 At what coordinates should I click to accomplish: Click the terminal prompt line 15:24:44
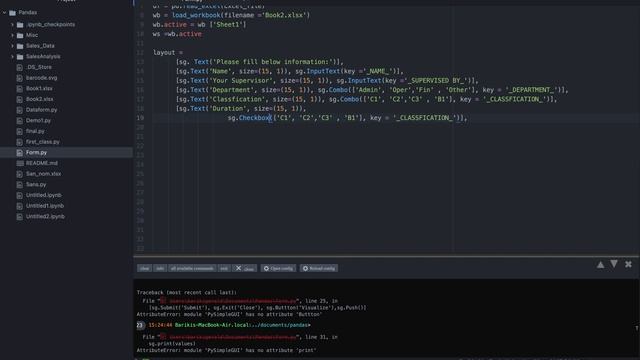pyautogui.click(x=224, y=325)
